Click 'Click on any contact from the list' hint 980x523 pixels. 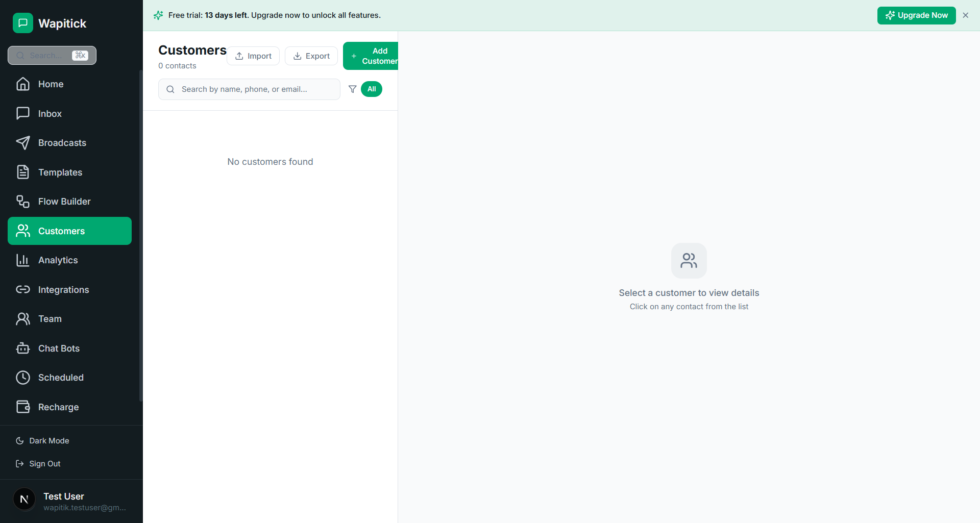pos(689,307)
